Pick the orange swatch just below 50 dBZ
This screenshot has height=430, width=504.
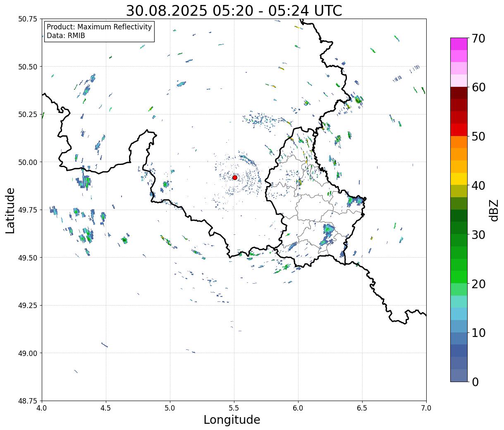click(459, 142)
